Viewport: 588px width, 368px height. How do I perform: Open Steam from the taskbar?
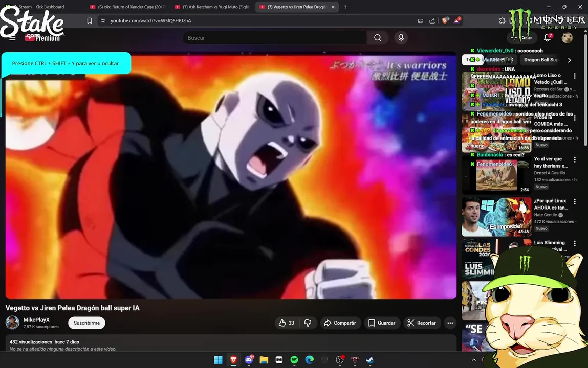point(370,360)
